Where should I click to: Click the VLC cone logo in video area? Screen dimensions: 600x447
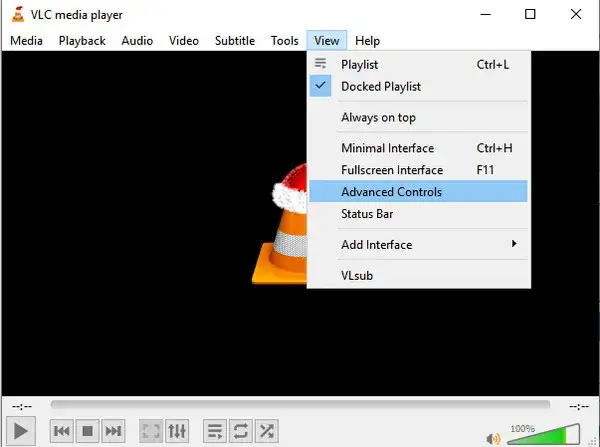[x=279, y=224]
